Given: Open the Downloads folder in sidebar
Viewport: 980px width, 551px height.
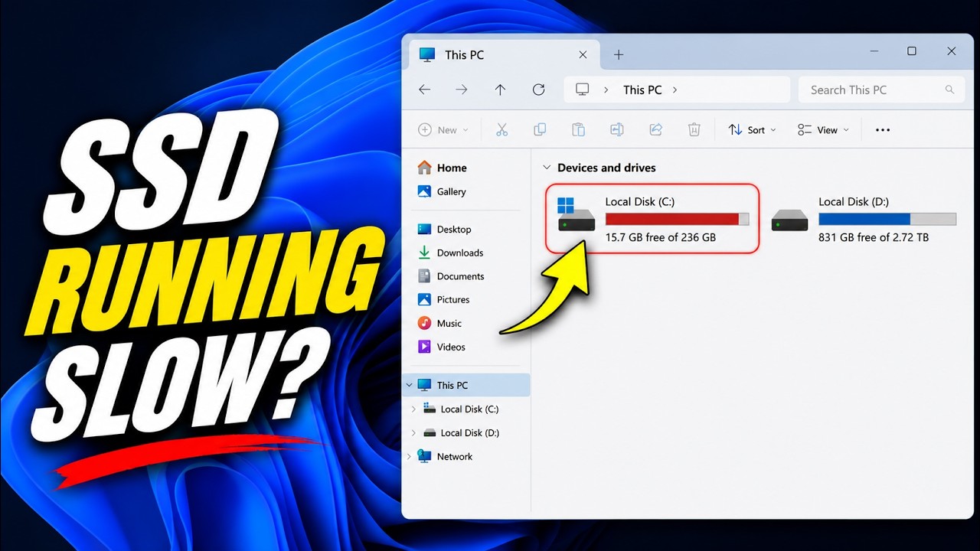Looking at the screenshot, I should point(450,253).
